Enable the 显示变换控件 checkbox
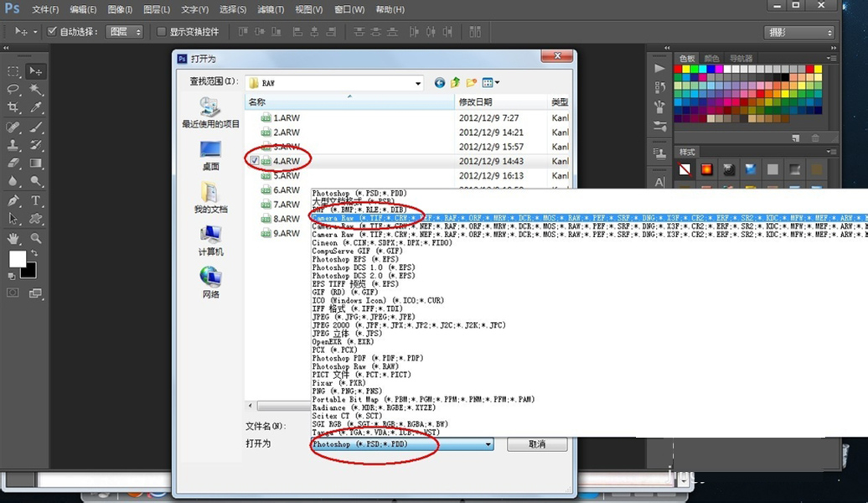Screen dimensions: 868x503 162,32
